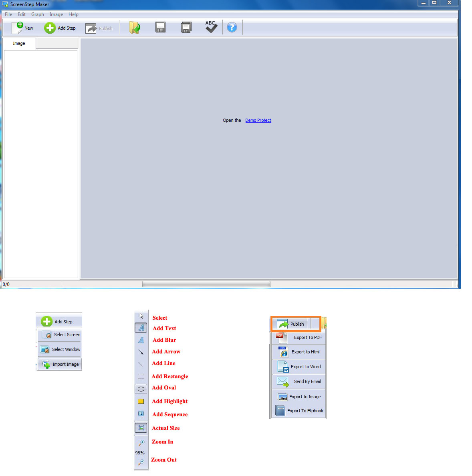Image resolution: width=472 pixels, height=476 pixels.
Task: Select the yellow Add Highlight tool
Action: 141,401
